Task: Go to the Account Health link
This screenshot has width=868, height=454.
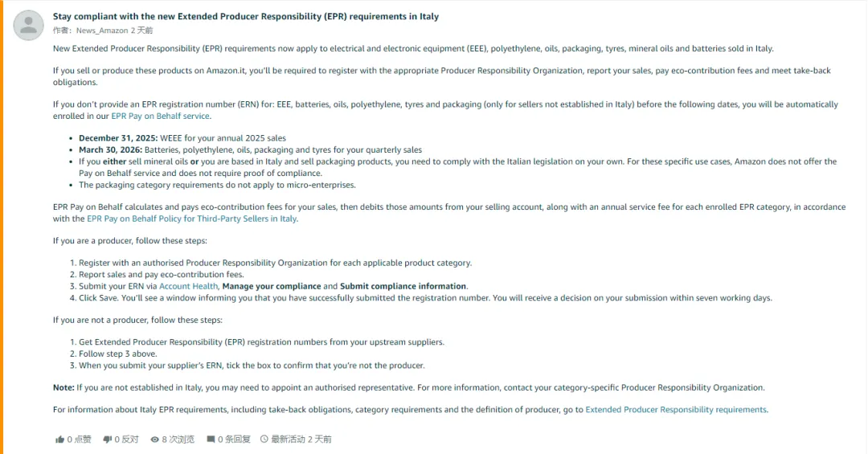Action: click(188, 286)
